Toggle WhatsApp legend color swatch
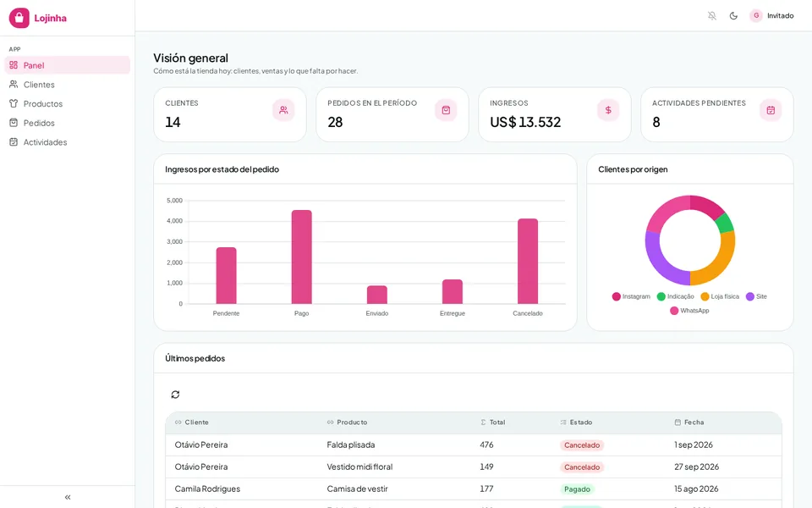 pos(674,311)
